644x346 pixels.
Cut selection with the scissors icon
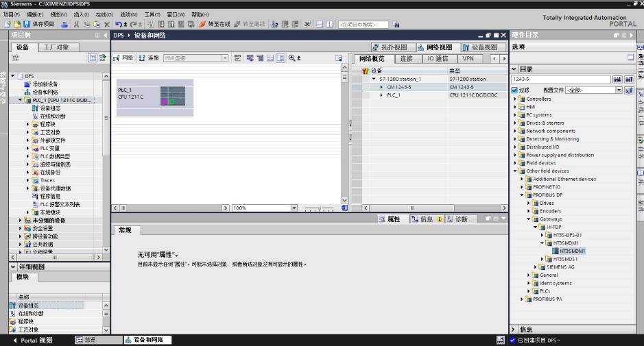[x=76, y=24]
